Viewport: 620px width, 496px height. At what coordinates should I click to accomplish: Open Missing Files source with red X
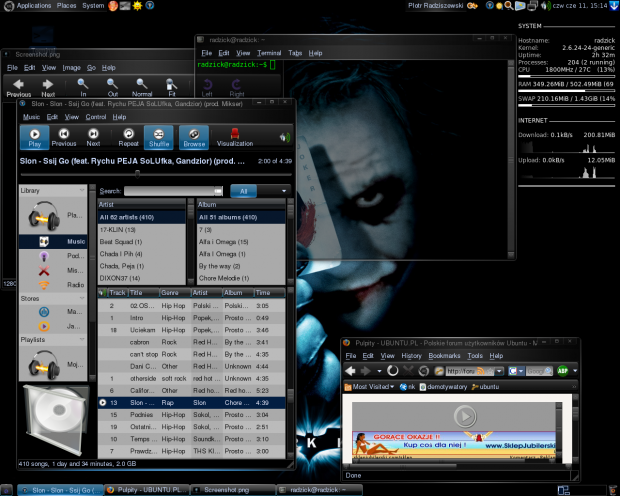pyautogui.click(x=53, y=271)
